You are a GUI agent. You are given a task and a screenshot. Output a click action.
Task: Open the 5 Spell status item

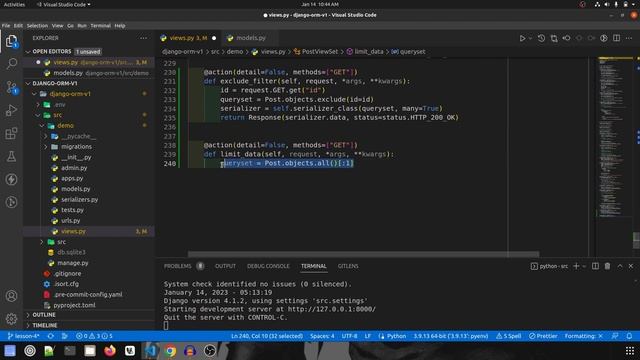click(509, 336)
